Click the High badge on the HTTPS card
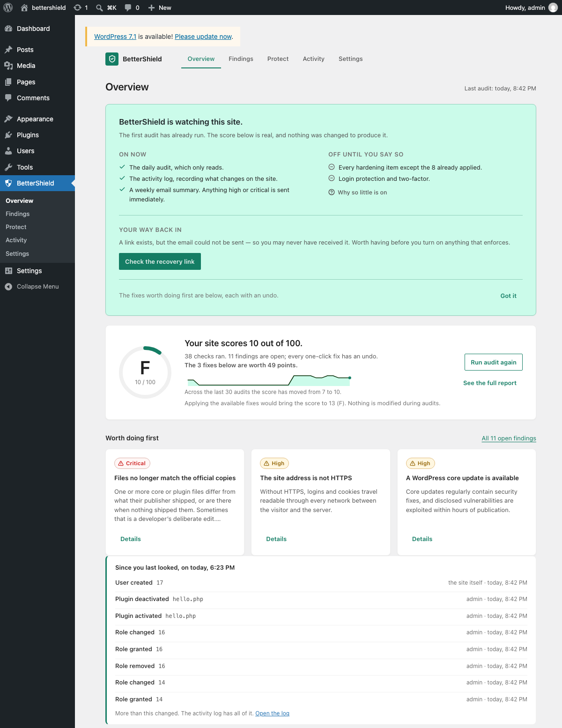This screenshot has height=728, width=562. (274, 463)
